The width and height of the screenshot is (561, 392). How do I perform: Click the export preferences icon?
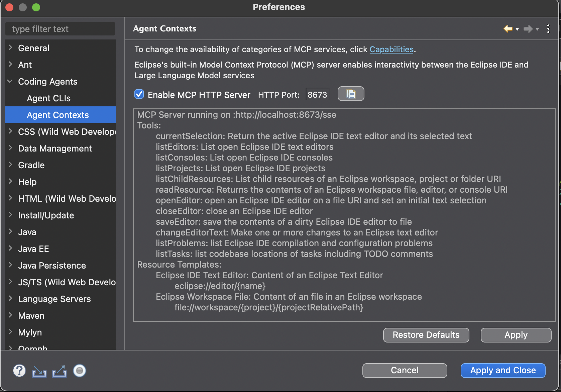(x=60, y=371)
